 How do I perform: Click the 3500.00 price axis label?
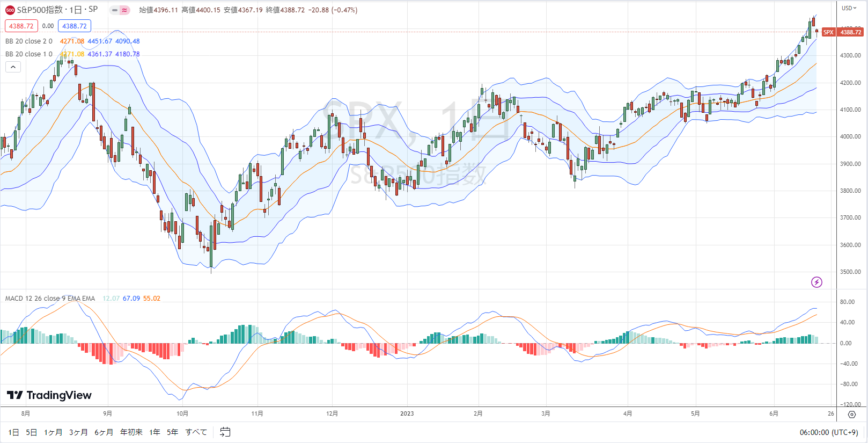(851, 272)
